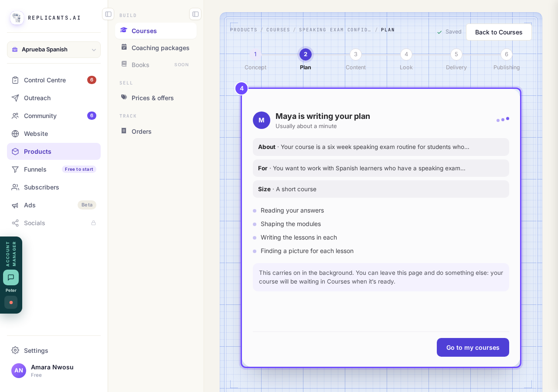This screenshot has width=558, height=392.
Task: Open Coaching packages menu item
Action: (156, 48)
